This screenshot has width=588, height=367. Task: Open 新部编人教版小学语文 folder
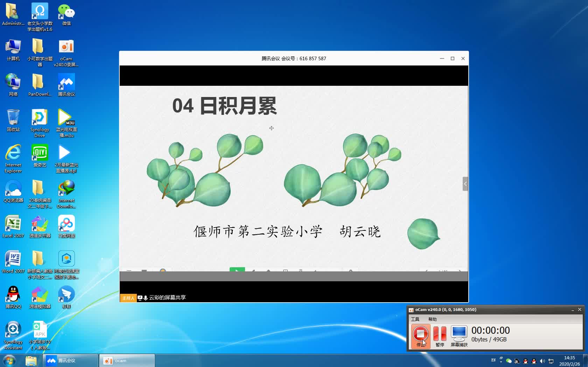[40, 265]
